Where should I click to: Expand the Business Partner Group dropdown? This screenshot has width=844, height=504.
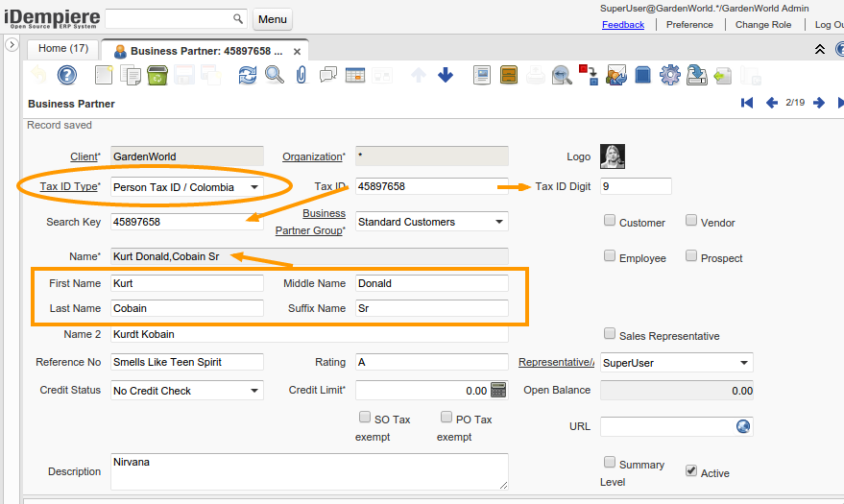[x=499, y=222]
